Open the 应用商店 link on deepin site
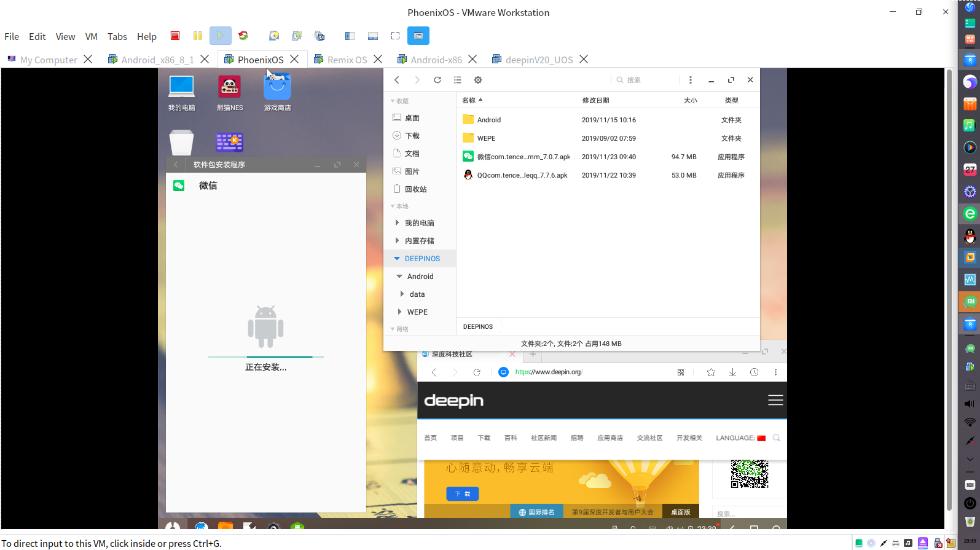The image size is (980, 550). click(x=610, y=438)
